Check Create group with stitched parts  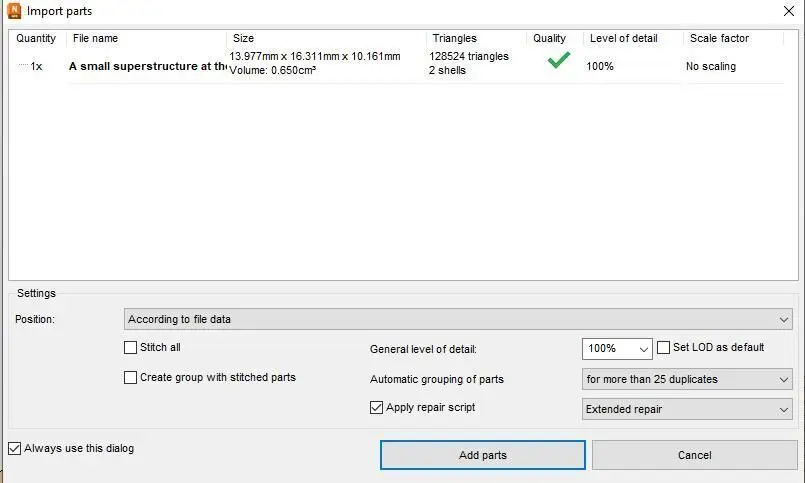point(130,378)
